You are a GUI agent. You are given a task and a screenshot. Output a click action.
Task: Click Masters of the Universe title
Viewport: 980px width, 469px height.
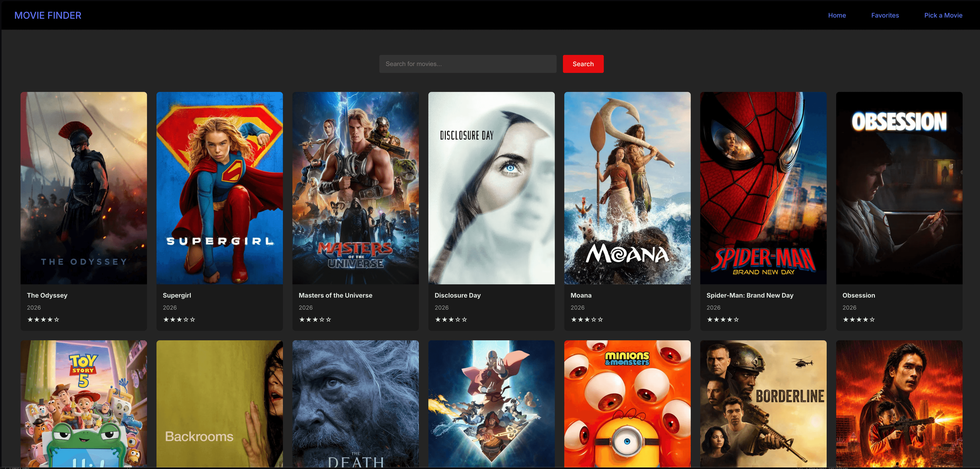(x=335, y=295)
